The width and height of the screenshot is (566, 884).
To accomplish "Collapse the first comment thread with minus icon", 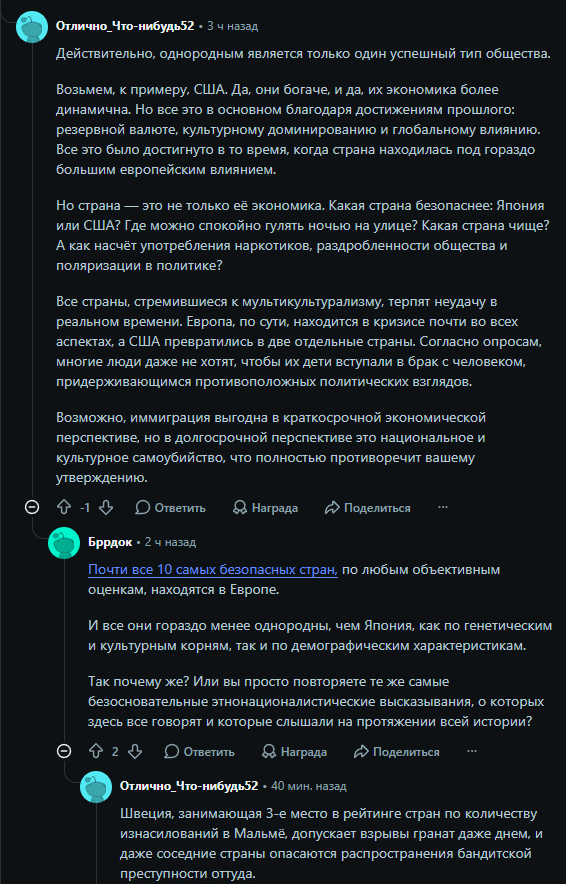I will (x=32, y=507).
